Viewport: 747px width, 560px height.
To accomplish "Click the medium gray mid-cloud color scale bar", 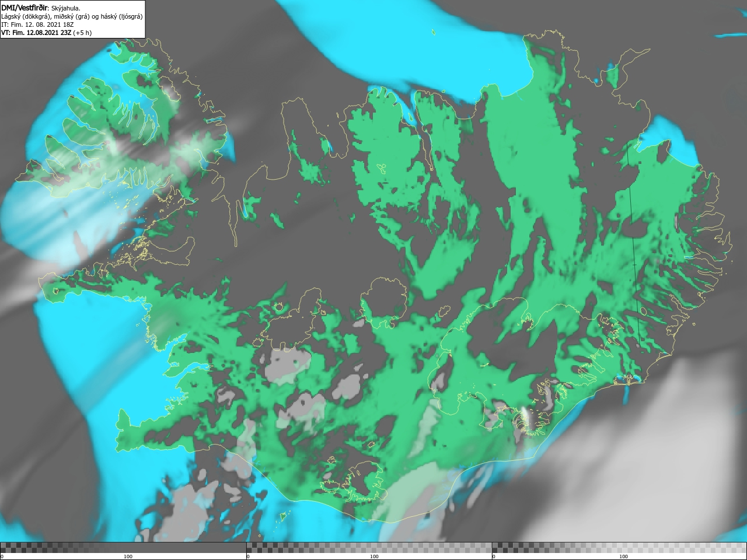I will 369,548.
